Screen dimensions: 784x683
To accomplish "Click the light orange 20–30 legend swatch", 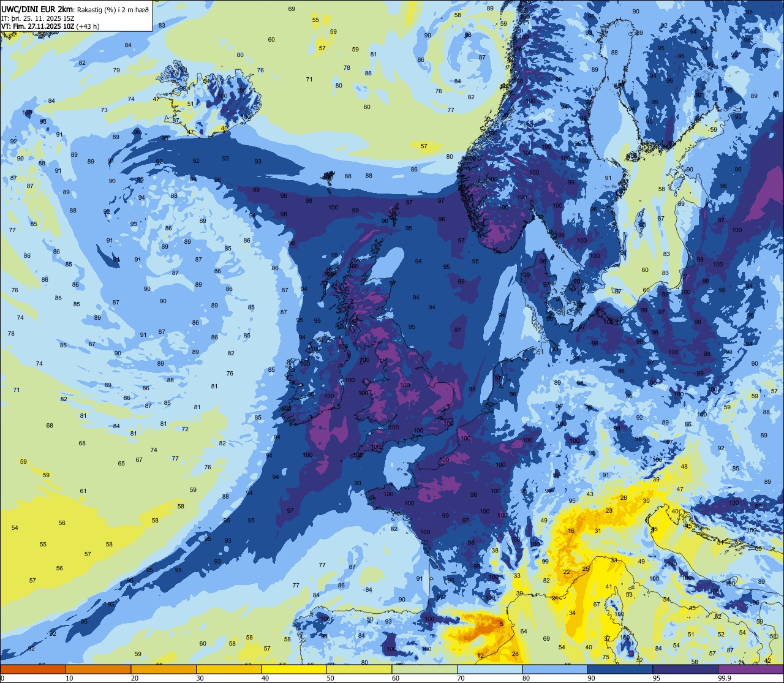I will coord(164,669).
